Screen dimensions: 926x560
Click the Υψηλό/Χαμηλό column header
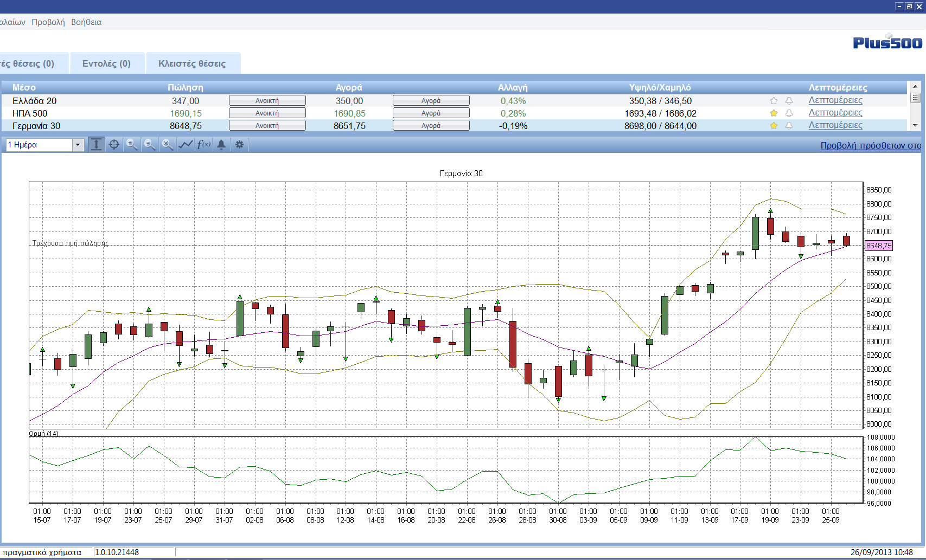point(660,87)
